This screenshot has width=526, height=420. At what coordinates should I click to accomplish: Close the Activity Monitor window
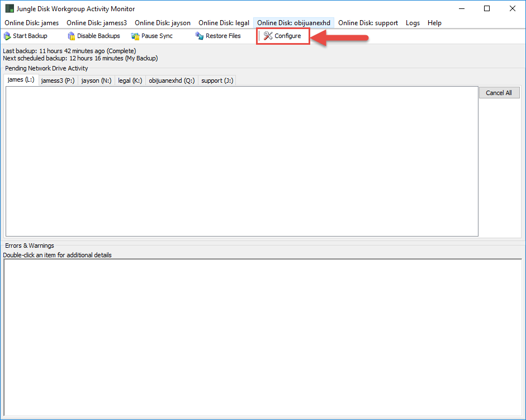(512, 9)
